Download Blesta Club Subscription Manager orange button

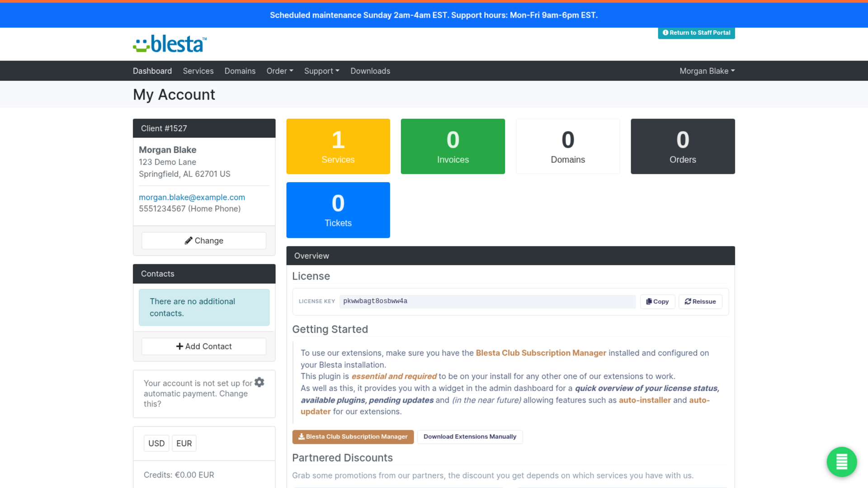353,437
